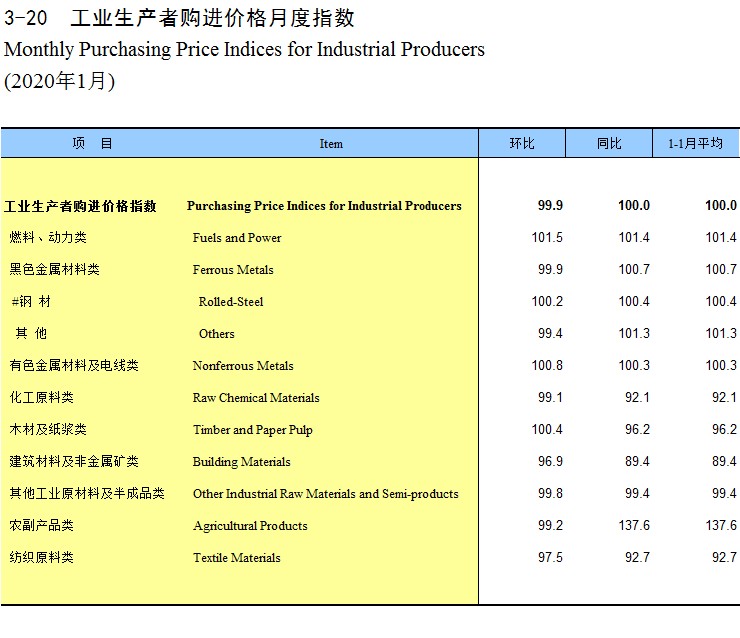Click the 有色金属材料及电线类 cell
740x638 pixels.
point(74,365)
